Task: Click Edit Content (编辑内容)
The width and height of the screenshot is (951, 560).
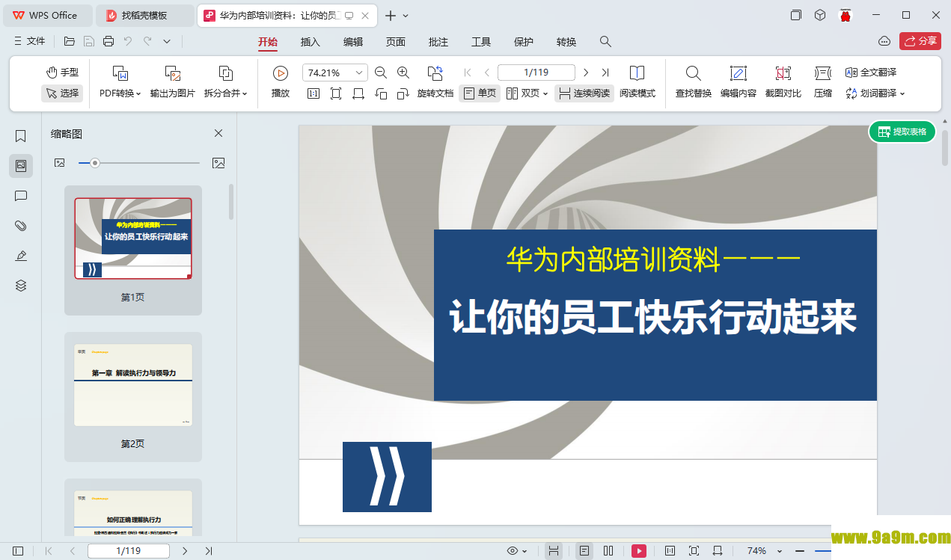Action: (x=739, y=82)
